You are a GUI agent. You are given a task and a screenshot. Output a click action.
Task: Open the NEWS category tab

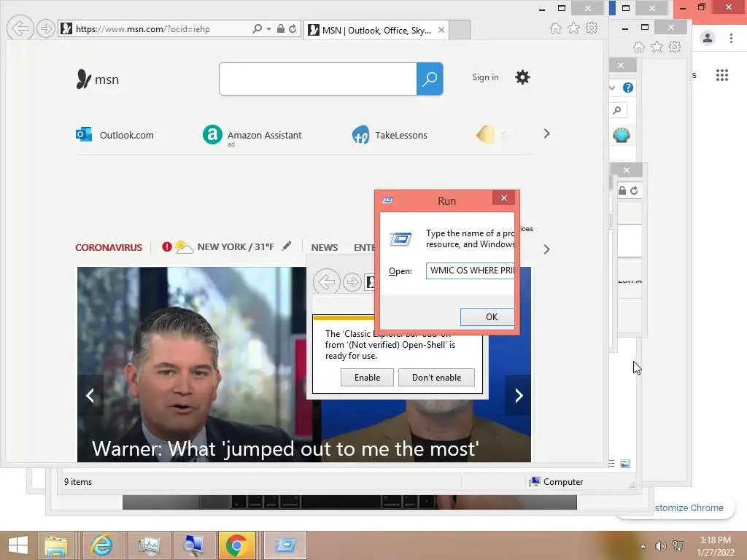(x=325, y=248)
